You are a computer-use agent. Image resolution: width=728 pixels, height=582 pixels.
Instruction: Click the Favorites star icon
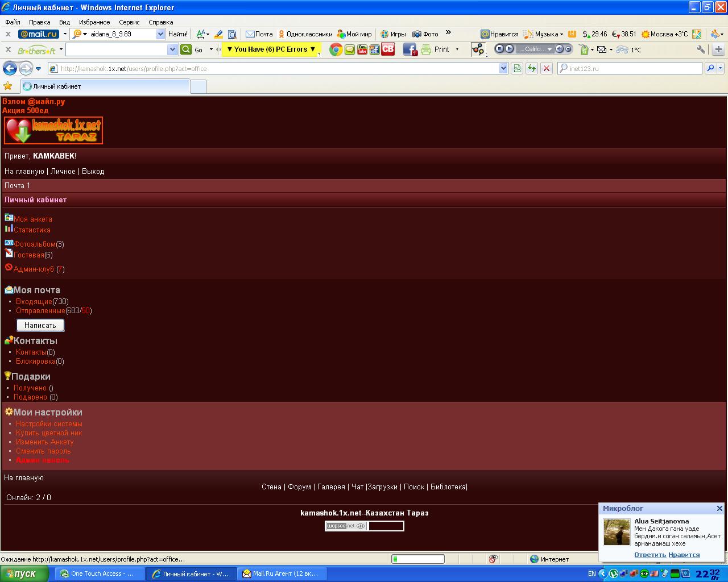click(8, 86)
